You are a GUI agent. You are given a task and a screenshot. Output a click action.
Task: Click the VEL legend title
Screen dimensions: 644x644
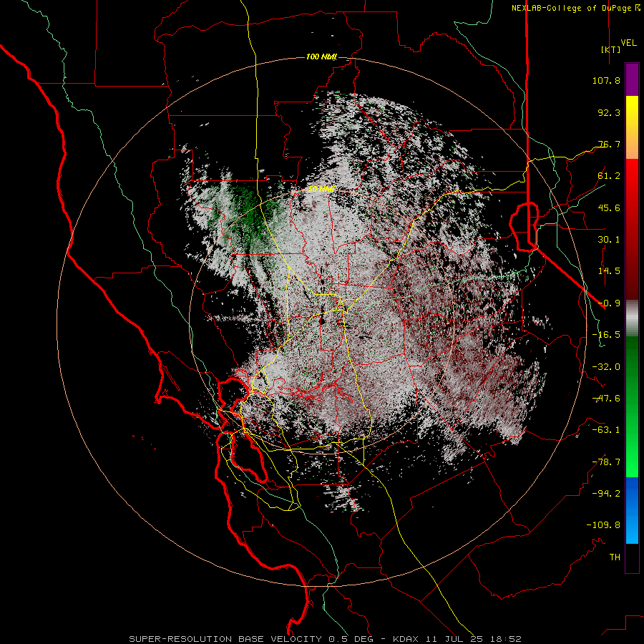[x=628, y=42]
